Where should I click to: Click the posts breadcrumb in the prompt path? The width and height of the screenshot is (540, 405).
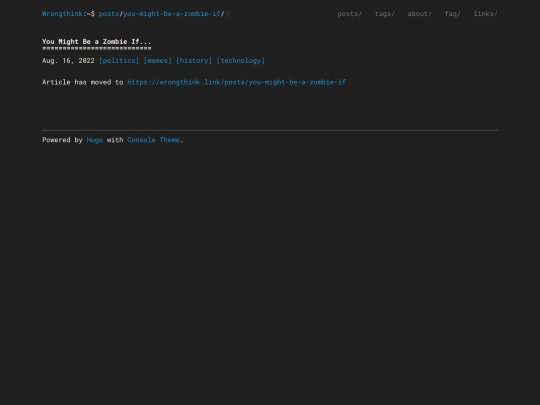109,14
